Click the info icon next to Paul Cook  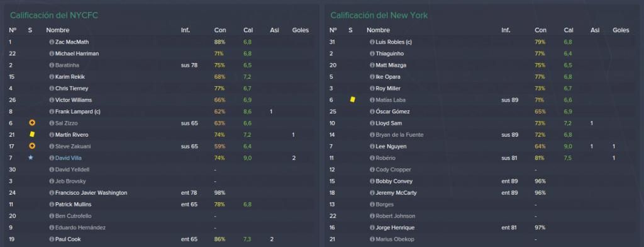(52, 239)
